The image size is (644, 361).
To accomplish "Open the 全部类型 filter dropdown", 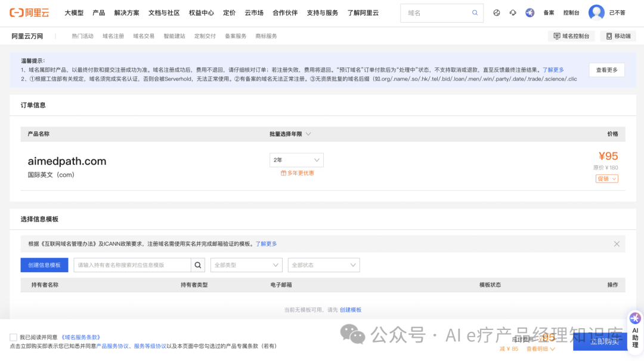I will pyautogui.click(x=246, y=265).
